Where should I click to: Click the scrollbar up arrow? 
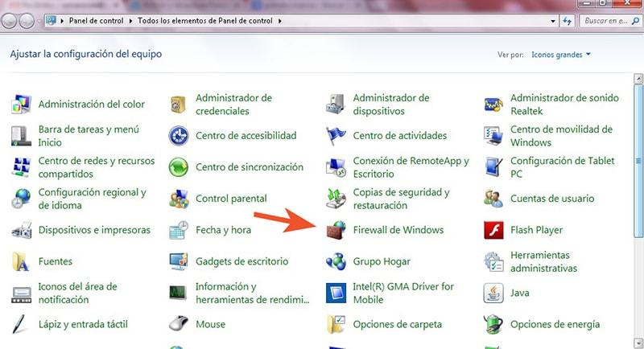[638, 78]
